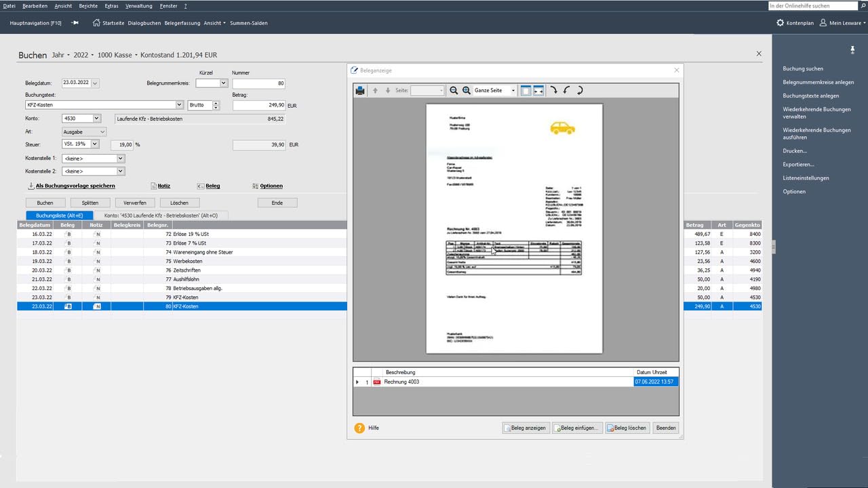Select PDF icon of Rechnung 4003
This screenshot has width=868, height=488.
pyautogui.click(x=376, y=382)
